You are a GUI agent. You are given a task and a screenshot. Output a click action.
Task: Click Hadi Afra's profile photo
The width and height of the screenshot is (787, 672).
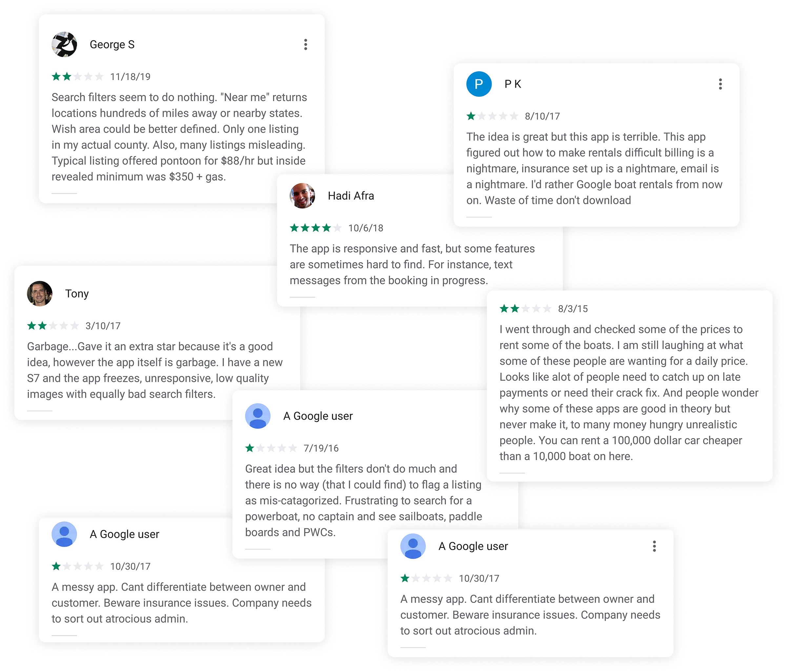point(302,196)
